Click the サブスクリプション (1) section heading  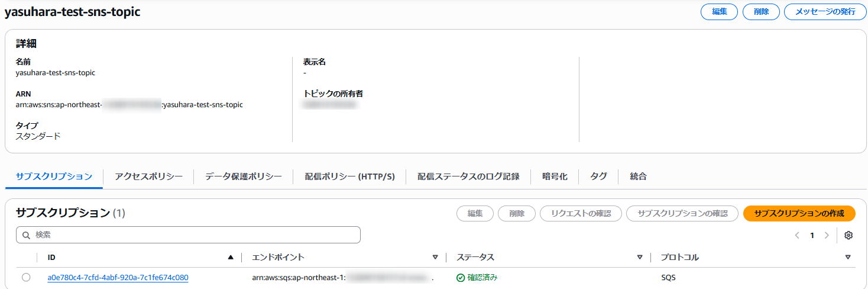coord(70,213)
